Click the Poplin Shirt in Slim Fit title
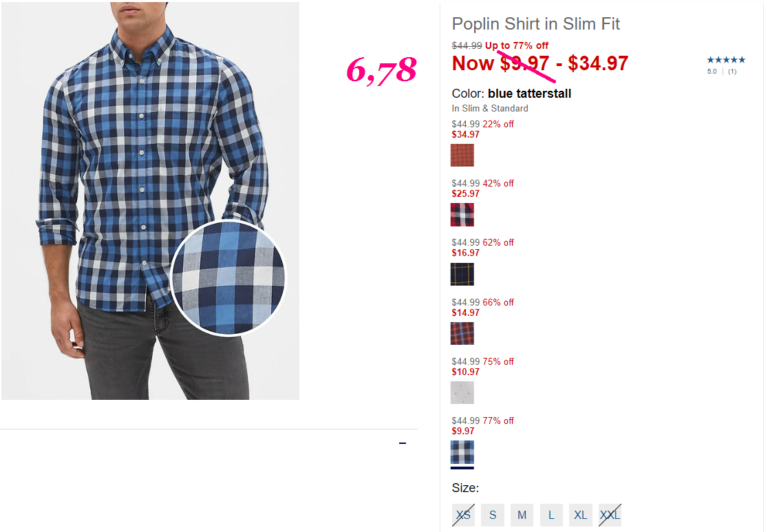The height and width of the screenshot is (532, 770). pyautogui.click(x=536, y=23)
